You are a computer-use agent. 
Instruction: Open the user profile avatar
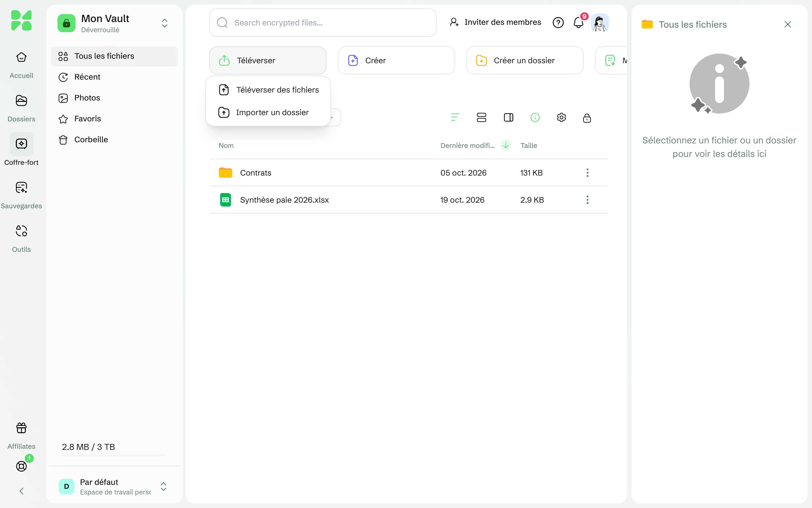tap(600, 23)
